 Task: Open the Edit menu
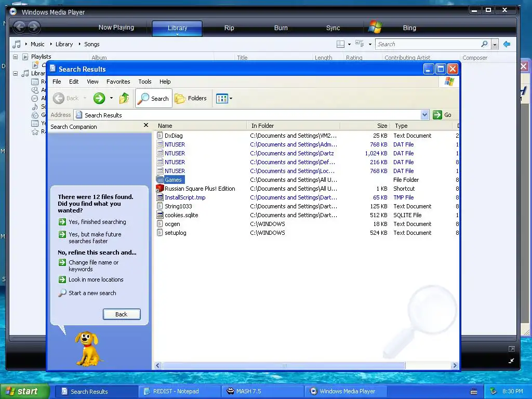[74, 82]
